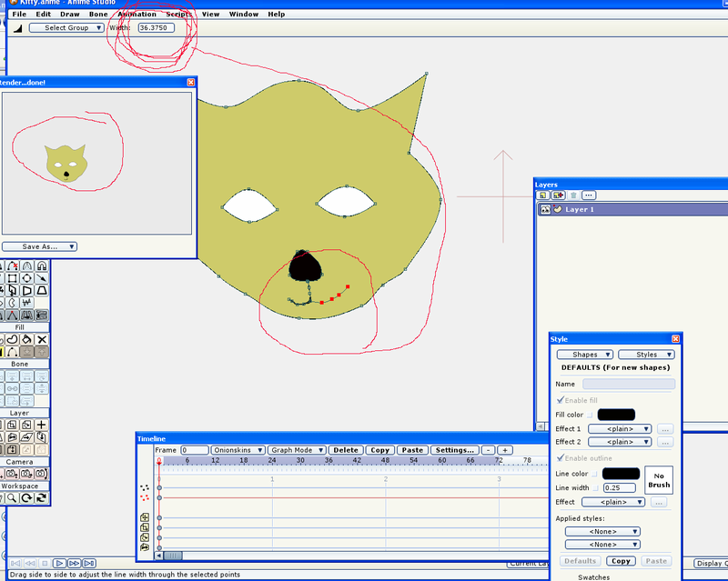Open the Styles dropdown in Style panel
The height and width of the screenshot is (581, 728).
646,355
